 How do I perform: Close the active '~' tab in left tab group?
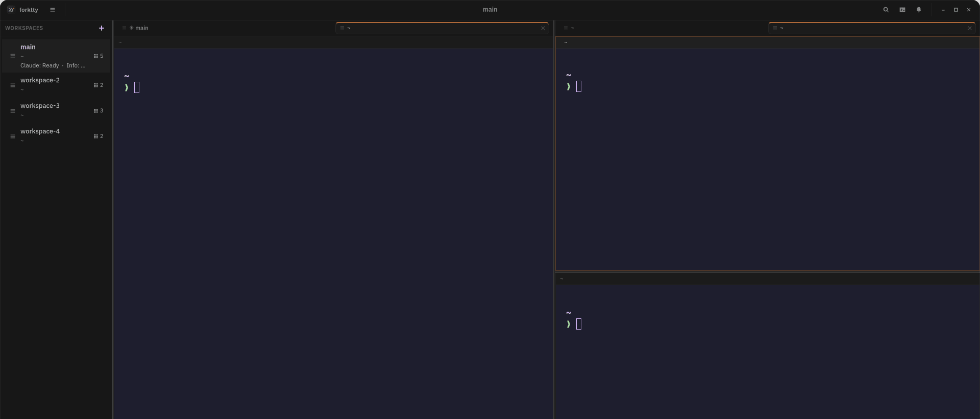click(x=543, y=28)
